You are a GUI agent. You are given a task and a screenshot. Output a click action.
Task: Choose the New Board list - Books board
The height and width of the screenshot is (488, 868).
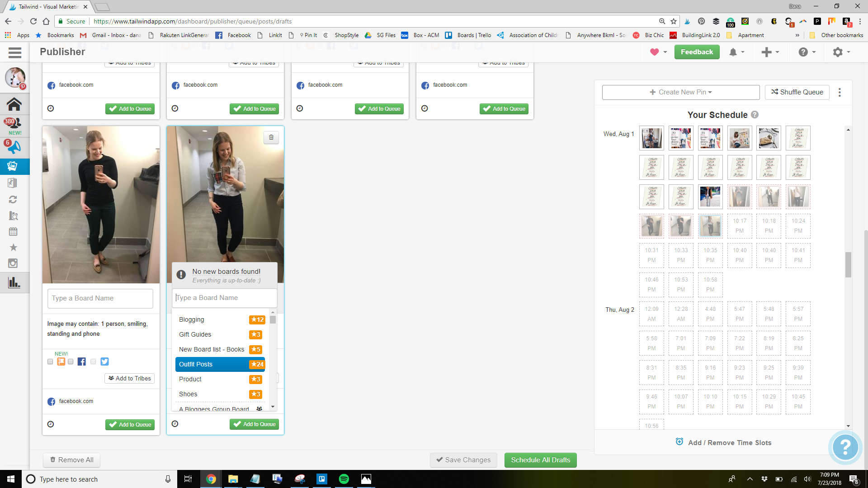(x=220, y=349)
